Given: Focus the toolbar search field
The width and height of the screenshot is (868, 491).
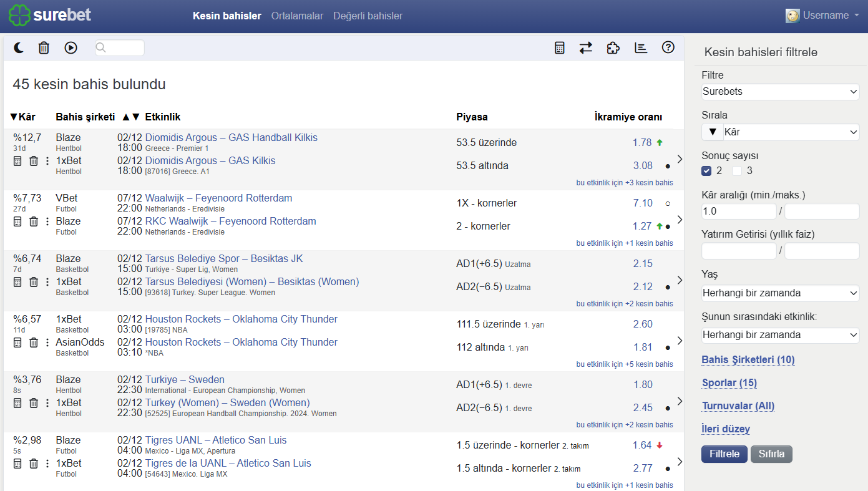Looking at the screenshot, I should [x=120, y=48].
